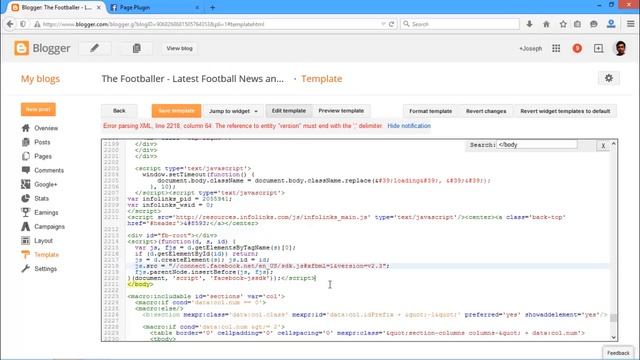Viewport: 640px width, 360px height.
Task: Open Google+ in the sidebar
Action: point(46,184)
